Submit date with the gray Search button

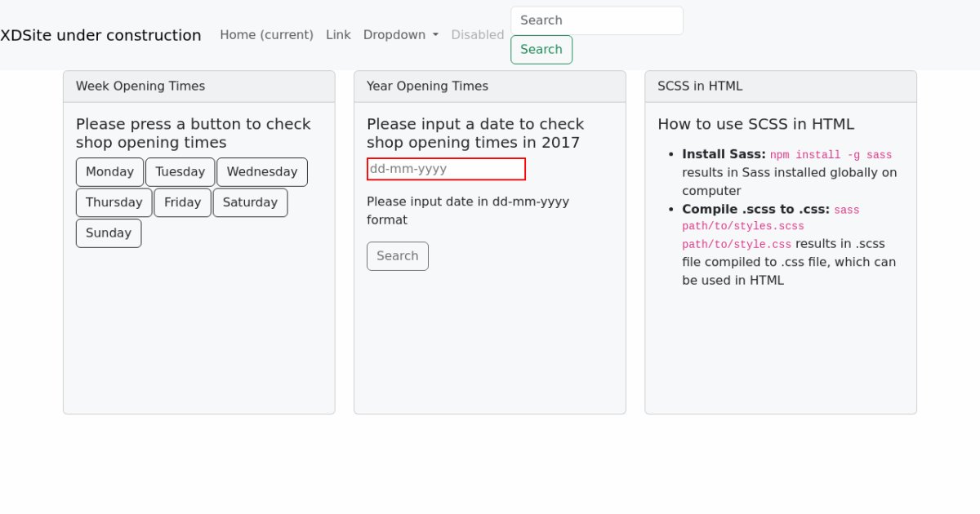point(397,256)
